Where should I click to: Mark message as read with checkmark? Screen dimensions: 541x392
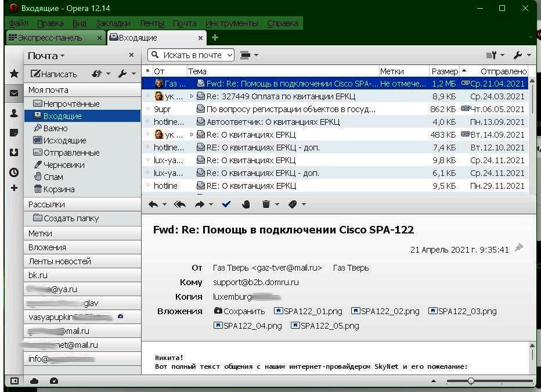226,204
